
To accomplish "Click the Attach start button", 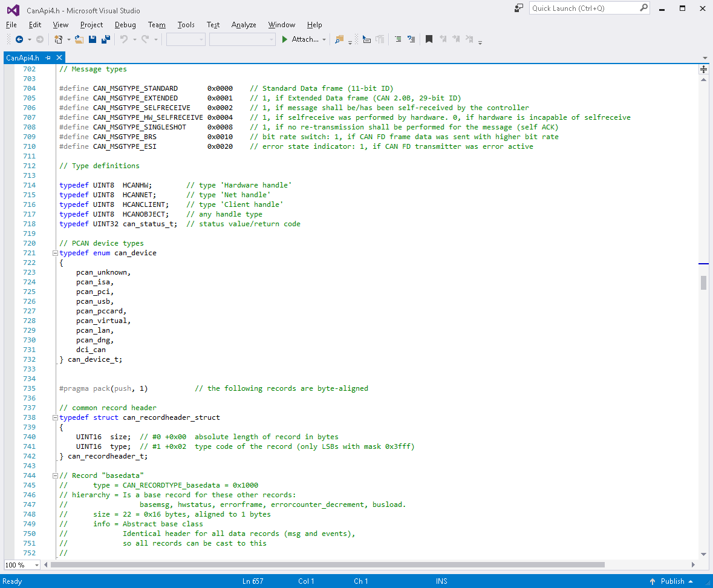I will pyautogui.click(x=301, y=39).
